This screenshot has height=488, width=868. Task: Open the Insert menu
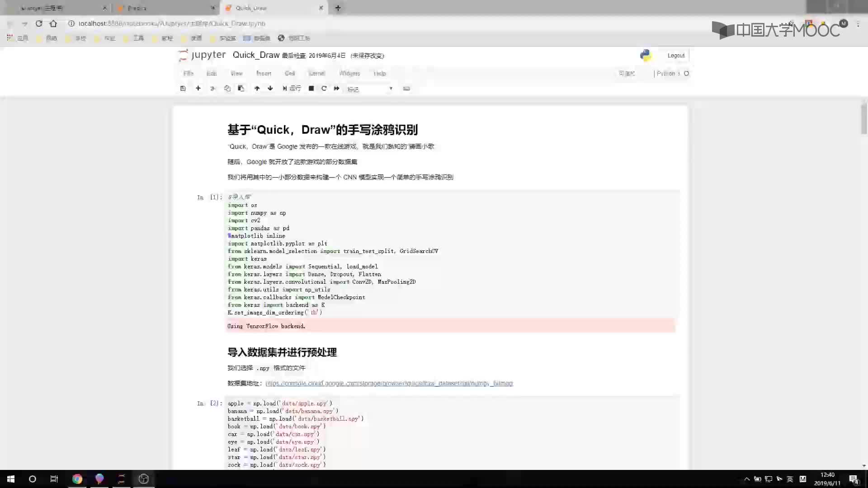click(x=264, y=73)
